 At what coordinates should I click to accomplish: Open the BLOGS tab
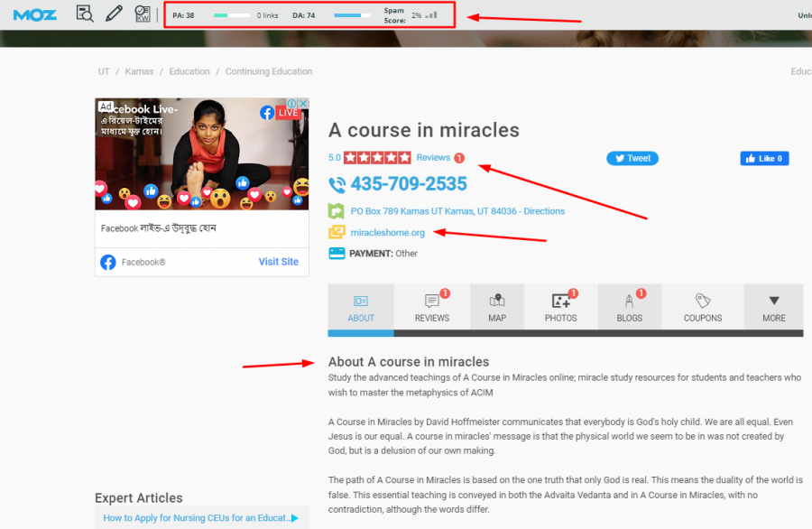[629, 308]
